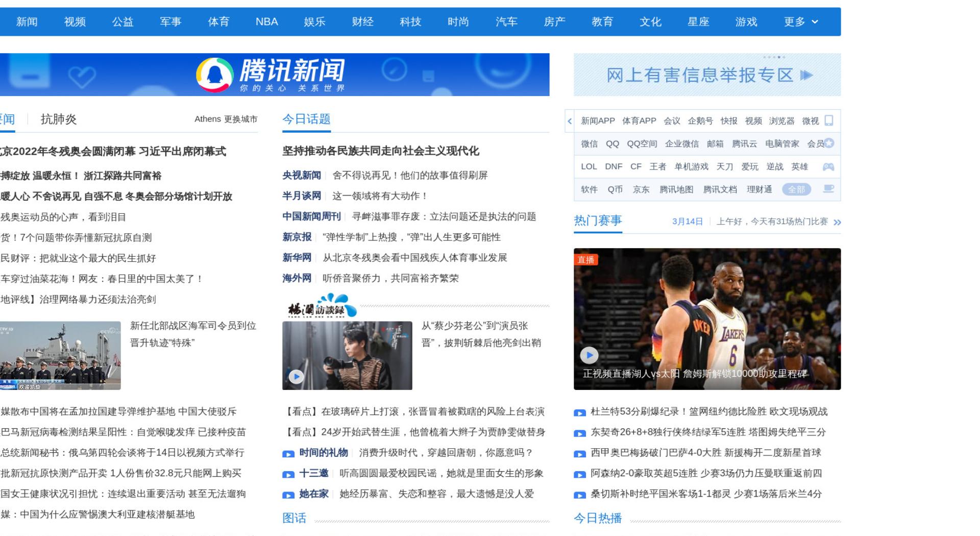The height and width of the screenshot is (536, 980).
Task: Open the 科技 navigation item
Action: [x=410, y=22]
